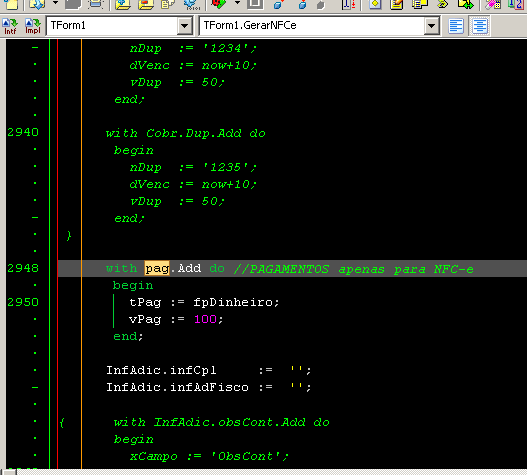
Task: Expand the TForm1.GerarNFCe procedure list arrow
Action: coord(432,26)
